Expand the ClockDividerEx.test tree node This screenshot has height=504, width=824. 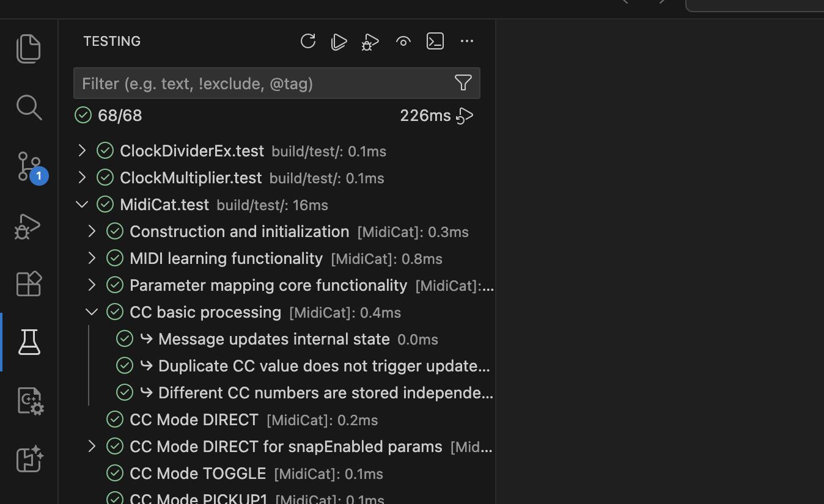[x=82, y=150]
